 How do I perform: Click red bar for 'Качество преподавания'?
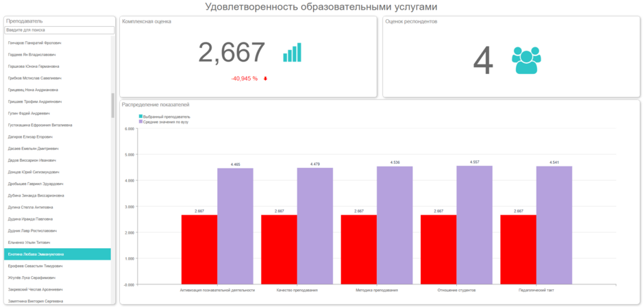tap(279, 249)
